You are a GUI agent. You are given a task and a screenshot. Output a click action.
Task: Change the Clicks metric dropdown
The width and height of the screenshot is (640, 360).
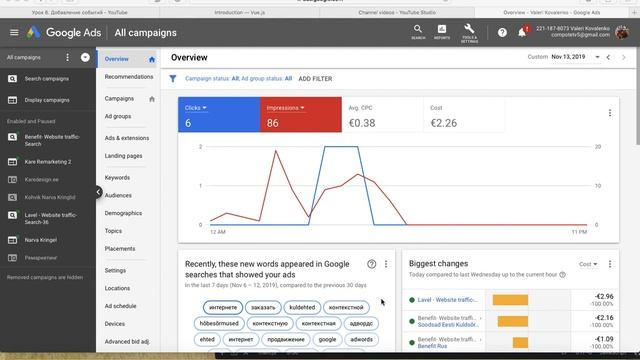[x=196, y=108]
